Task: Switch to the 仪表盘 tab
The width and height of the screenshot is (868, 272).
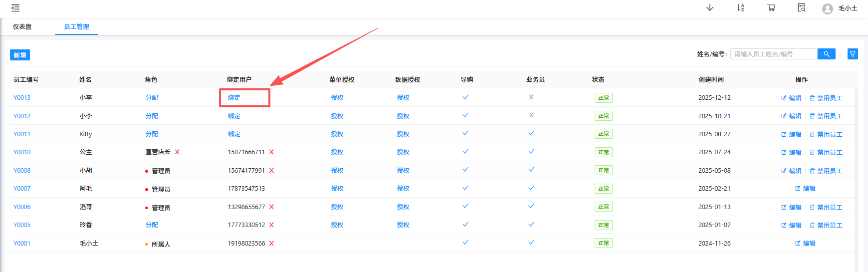Action: 22,27
